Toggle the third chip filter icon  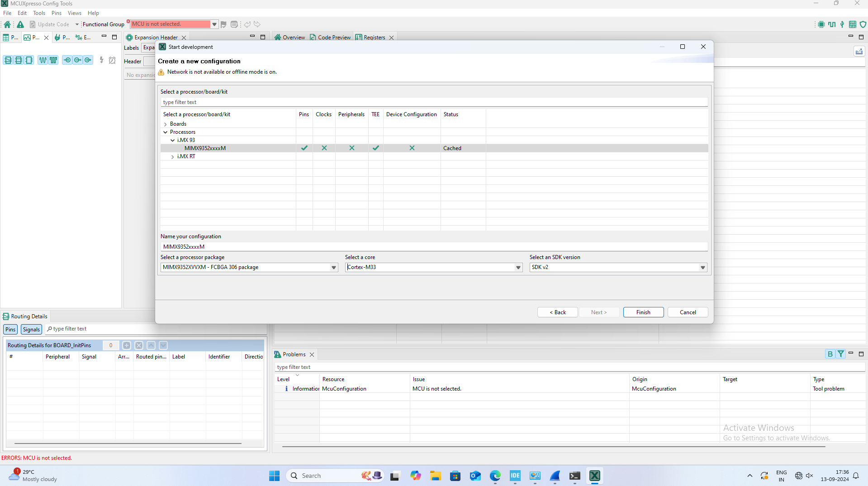(x=29, y=60)
